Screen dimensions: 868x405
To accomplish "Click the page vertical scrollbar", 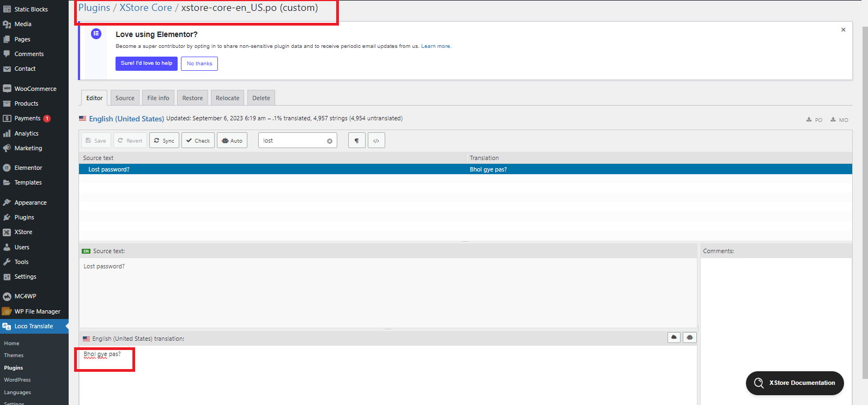I will (865, 201).
